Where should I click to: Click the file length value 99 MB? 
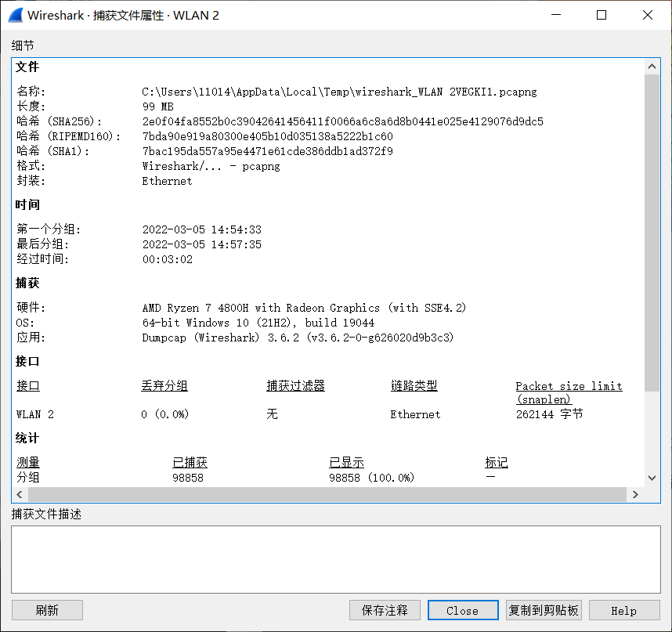click(x=157, y=107)
